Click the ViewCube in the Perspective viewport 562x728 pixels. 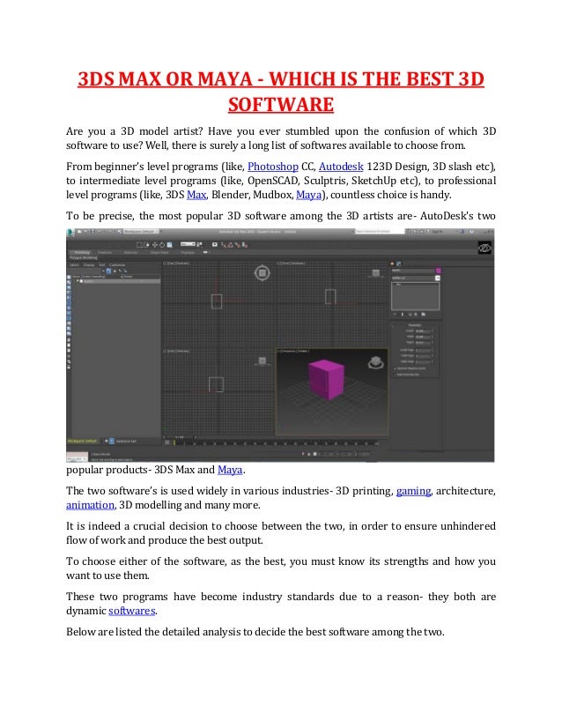(x=376, y=362)
